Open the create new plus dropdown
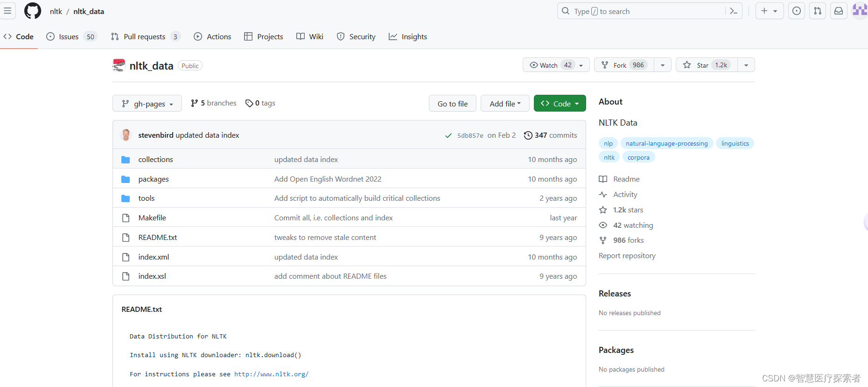Image resolution: width=868 pixels, height=387 pixels. pyautogui.click(x=769, y=11)
